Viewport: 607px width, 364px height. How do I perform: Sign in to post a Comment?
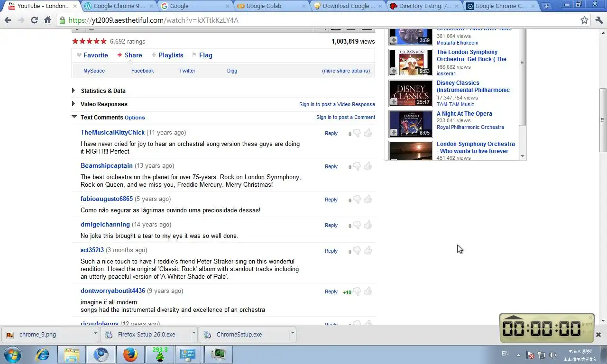(x=346, y=117)
